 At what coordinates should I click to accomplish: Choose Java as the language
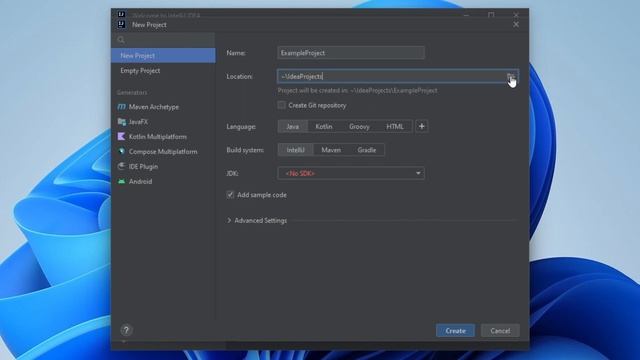(292, 127)
